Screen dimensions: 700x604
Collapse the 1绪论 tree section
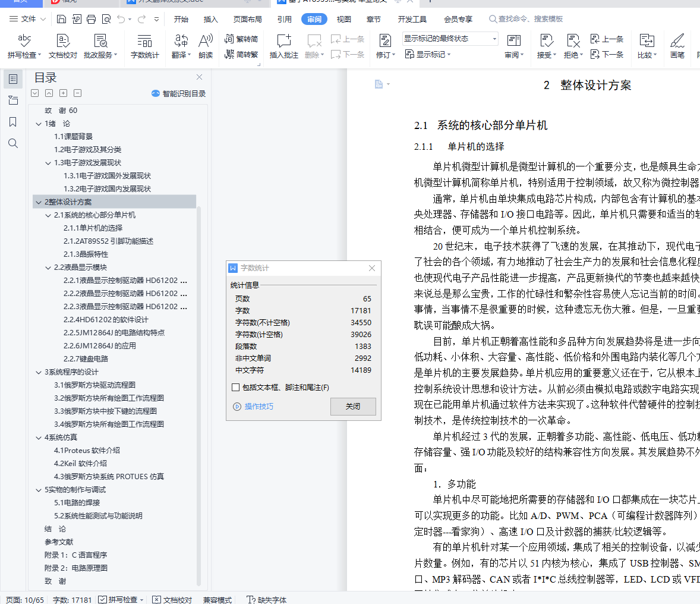click(x=39, y=124)
